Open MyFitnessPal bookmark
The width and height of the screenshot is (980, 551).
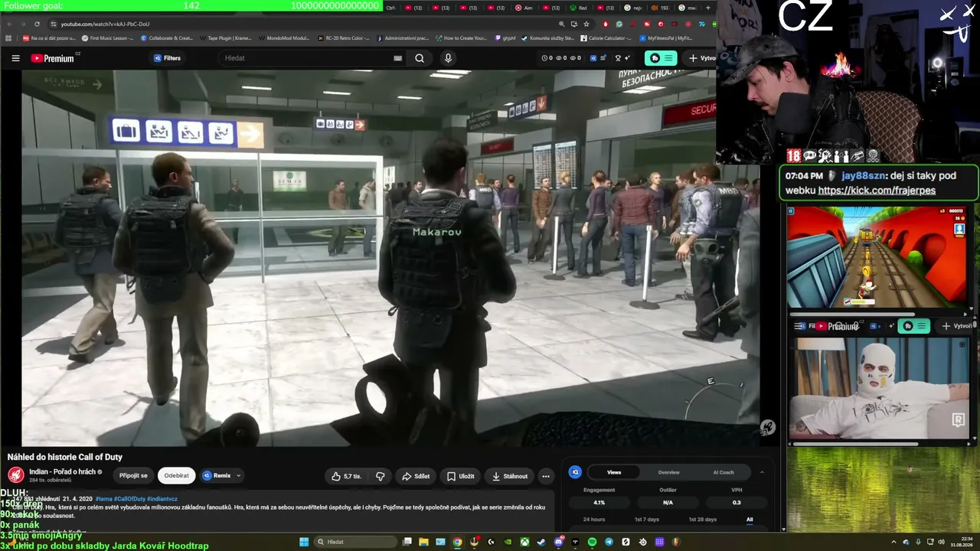click(666, 37)
